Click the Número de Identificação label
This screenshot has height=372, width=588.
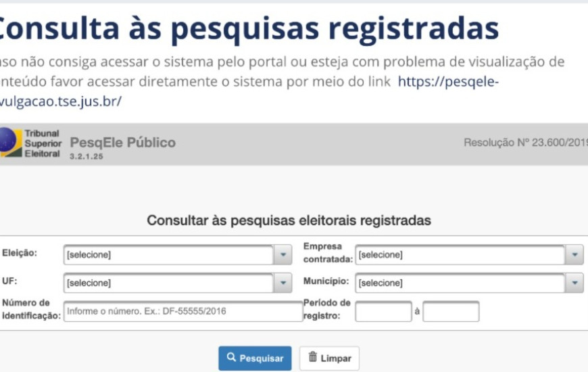[31, 309]
